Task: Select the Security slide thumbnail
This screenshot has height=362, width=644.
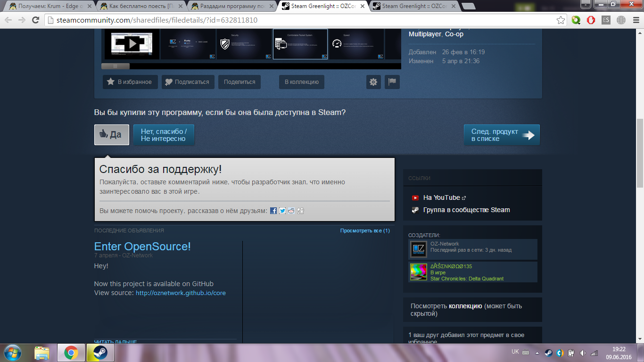Action: tap(244, 44)
